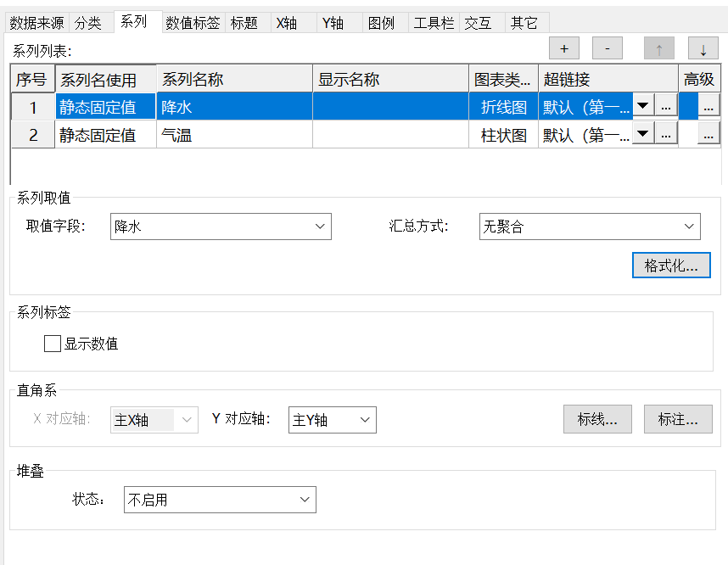This screenshot has height=565, width=728.
Task: Open advanced settings for 气温 series
Action: pos(708,133)
